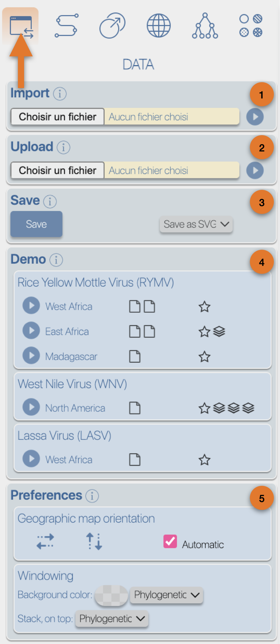Show info for the Import section

(x=60, y=94)
